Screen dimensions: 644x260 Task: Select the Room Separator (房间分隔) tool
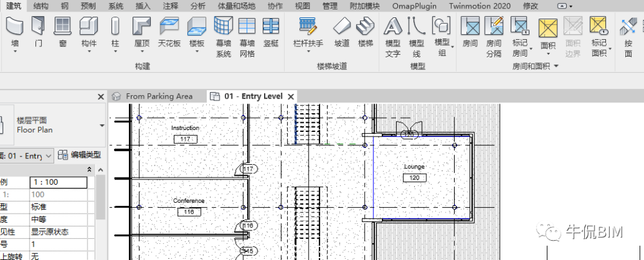click(x=494, y=37)
